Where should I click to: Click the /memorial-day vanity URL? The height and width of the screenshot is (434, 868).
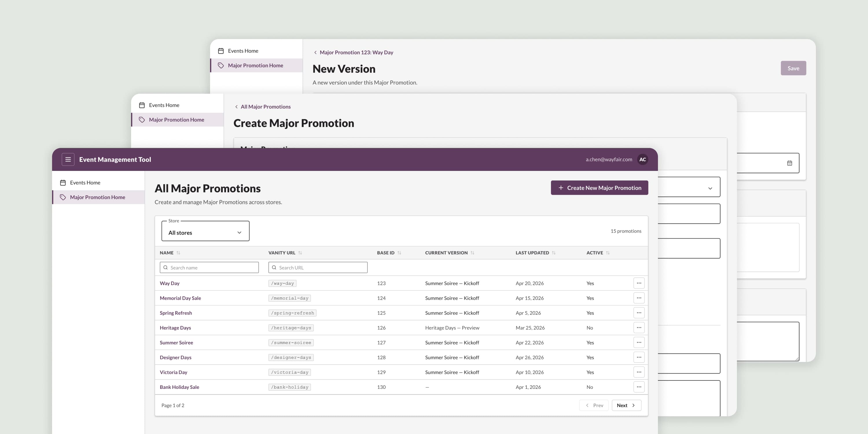(290, 298)
